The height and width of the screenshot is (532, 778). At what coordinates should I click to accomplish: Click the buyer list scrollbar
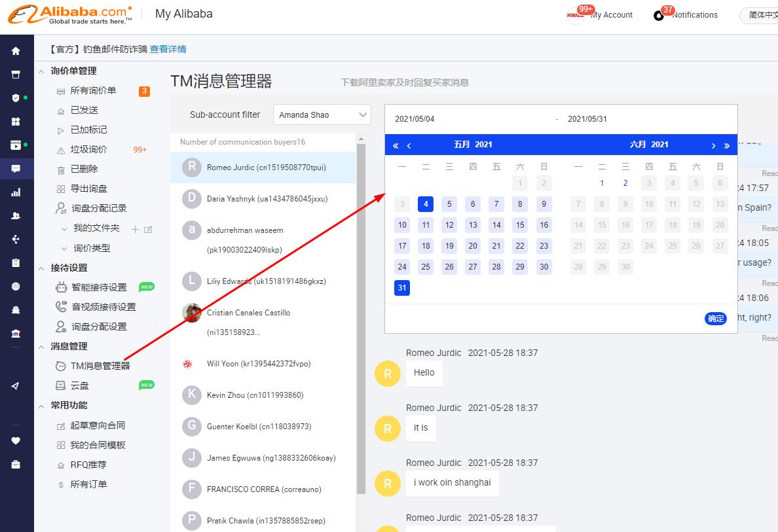[x=361, y=317]
